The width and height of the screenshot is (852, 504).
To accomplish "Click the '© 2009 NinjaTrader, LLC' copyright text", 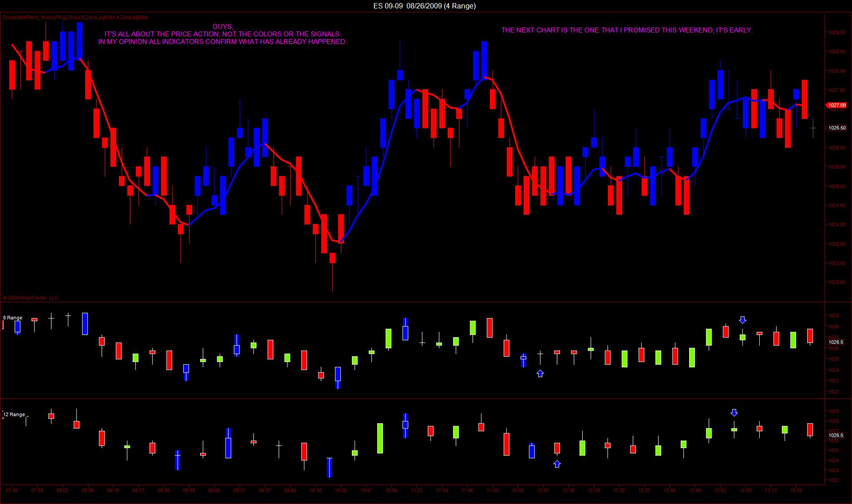I will [31, 298].
